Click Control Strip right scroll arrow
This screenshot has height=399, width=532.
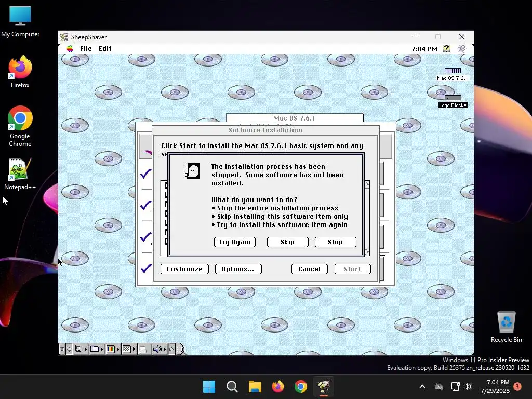click(x=171, y=349)
